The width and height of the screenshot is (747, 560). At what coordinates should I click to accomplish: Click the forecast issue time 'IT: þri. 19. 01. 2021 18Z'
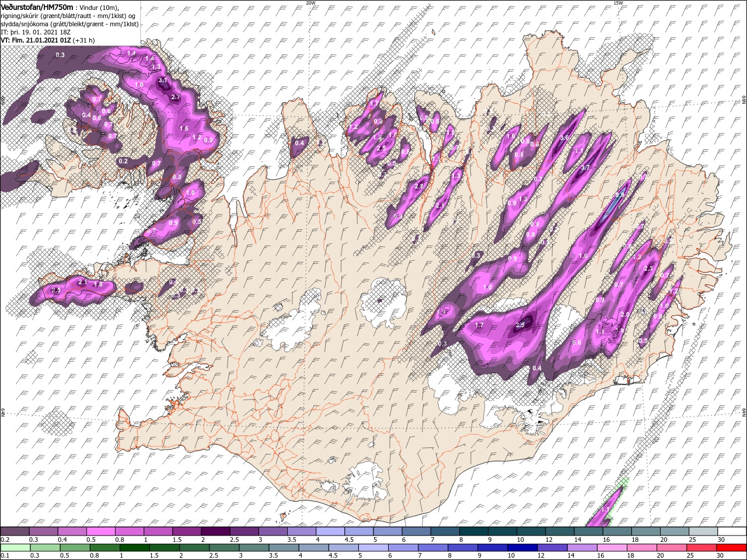[x=36, y=32]
